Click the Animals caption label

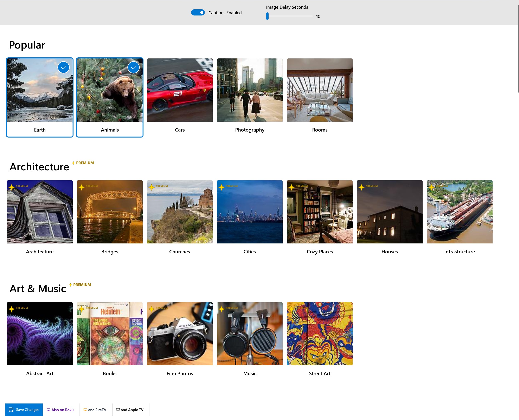[110, 130]
